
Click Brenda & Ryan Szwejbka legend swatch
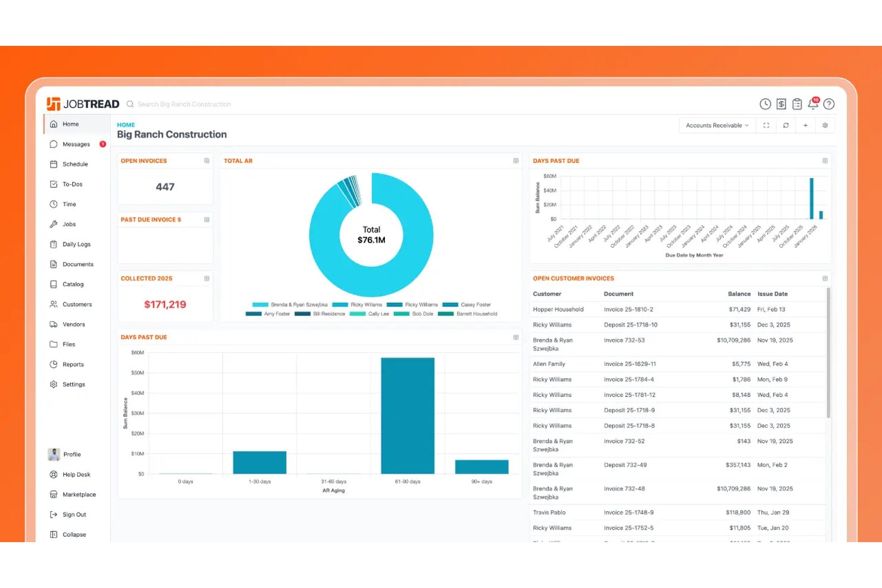click(x=260, y=304)
